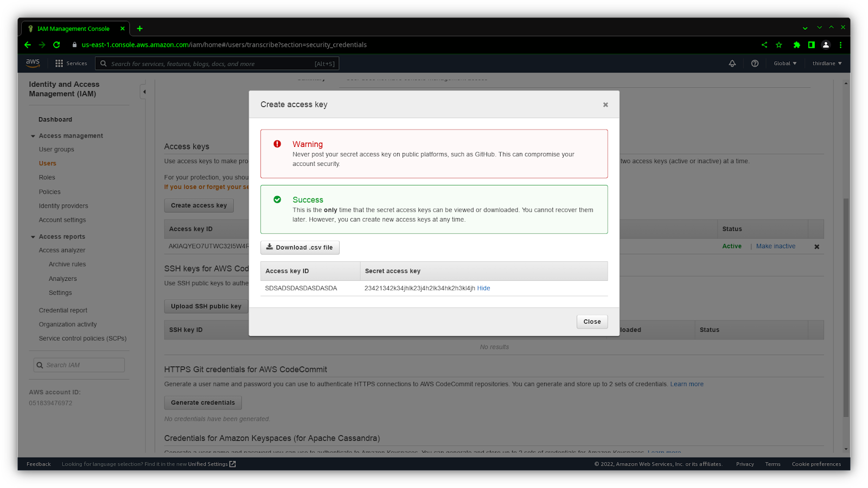Toggle browser side panel icon
868x488 pixels.
[811, 45]
